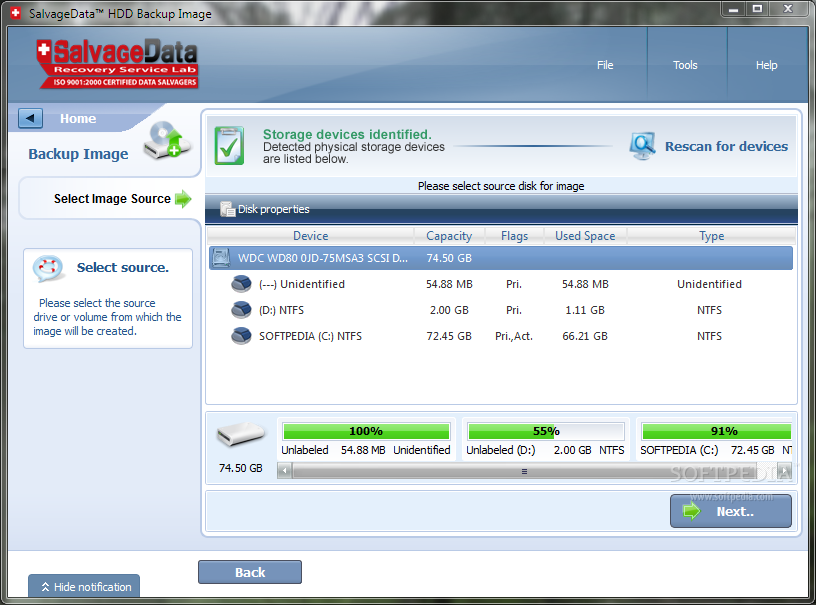The image size is (816, 605).
Task: Click the 54.88 MB capacity cell in table
Action: (x=449, y=284)
